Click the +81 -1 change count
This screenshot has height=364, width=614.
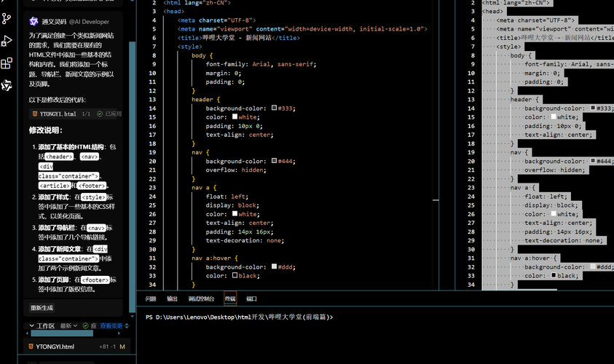[x=107, y=347]
